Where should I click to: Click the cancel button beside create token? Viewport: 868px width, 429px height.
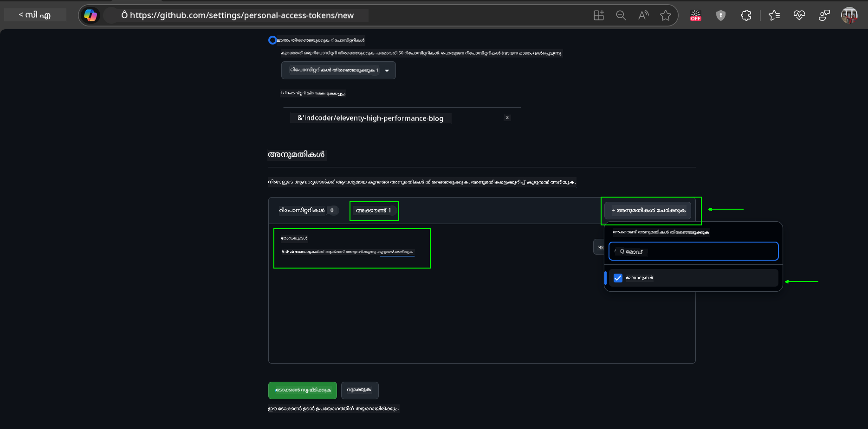[359, 390]
